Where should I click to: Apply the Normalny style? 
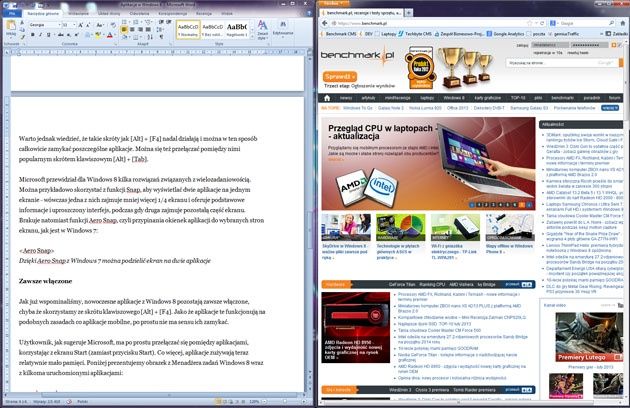188,29
